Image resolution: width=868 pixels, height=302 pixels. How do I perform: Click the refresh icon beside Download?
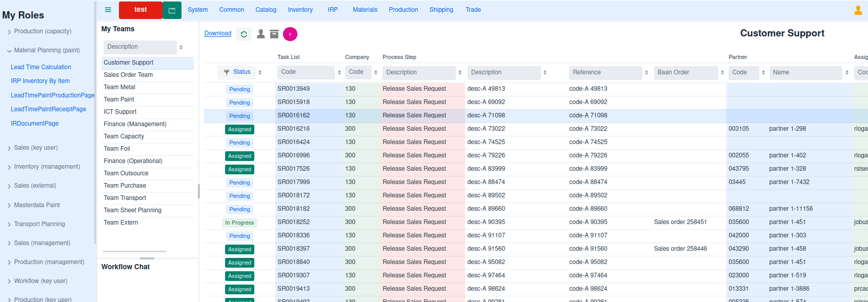pyautogui.click(x=244, y=34)
